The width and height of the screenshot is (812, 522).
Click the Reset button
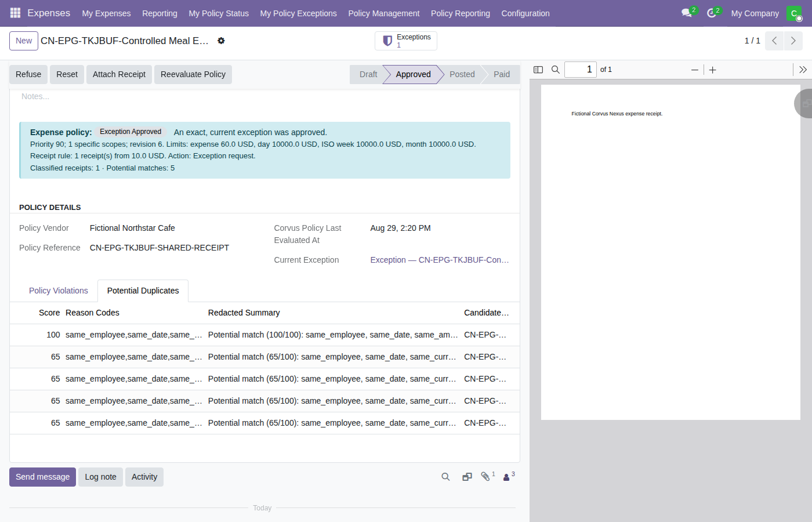point(67,74)
